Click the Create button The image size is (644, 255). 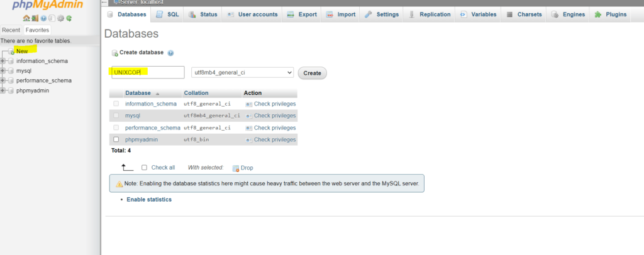312,73
